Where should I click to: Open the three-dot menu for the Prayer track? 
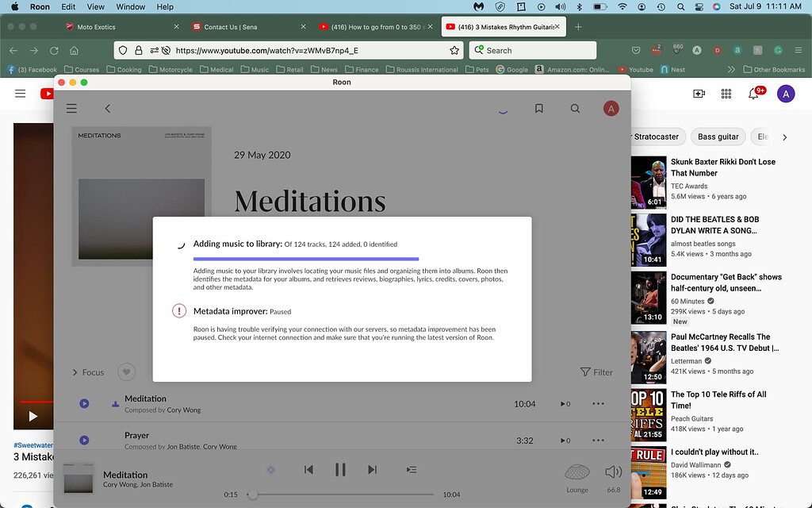[x=599, y=440]
